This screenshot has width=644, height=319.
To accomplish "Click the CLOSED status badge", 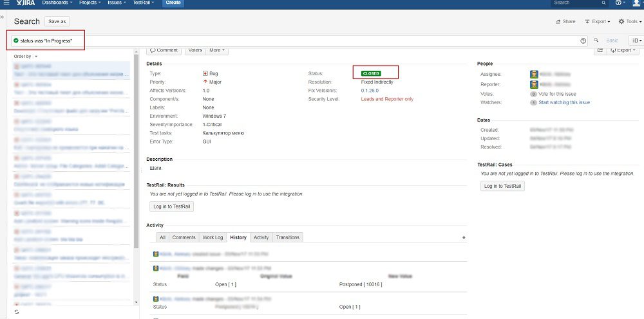I will (x=371, y=73).
